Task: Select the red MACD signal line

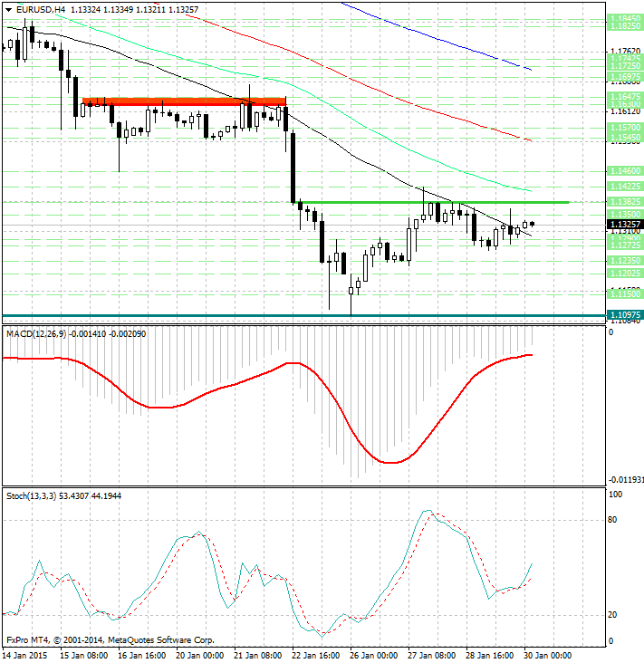Action: (x=267, y=408)
